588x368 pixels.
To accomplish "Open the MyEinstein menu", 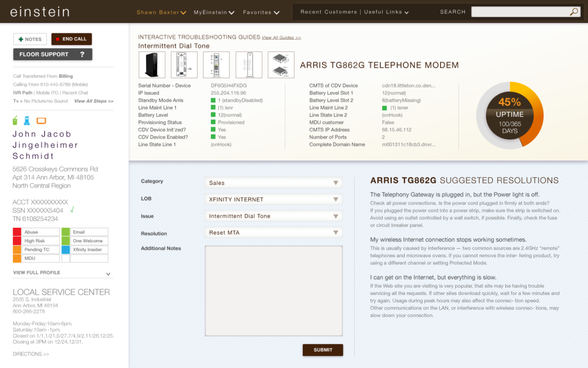I will click(214, 12).
